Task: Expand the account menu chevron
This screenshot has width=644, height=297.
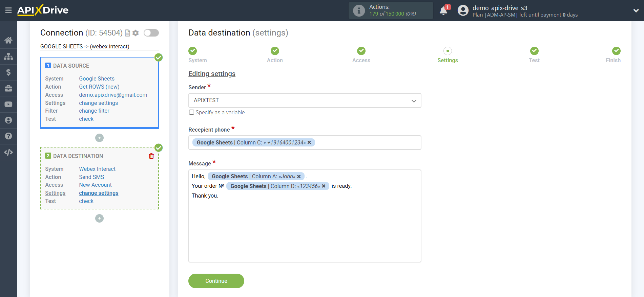Action: (x=636, y=10)
